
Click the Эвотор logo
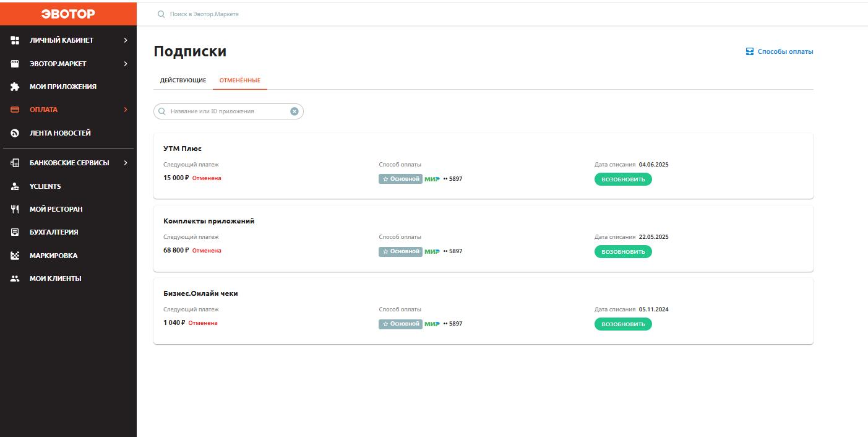click(68, 14)
